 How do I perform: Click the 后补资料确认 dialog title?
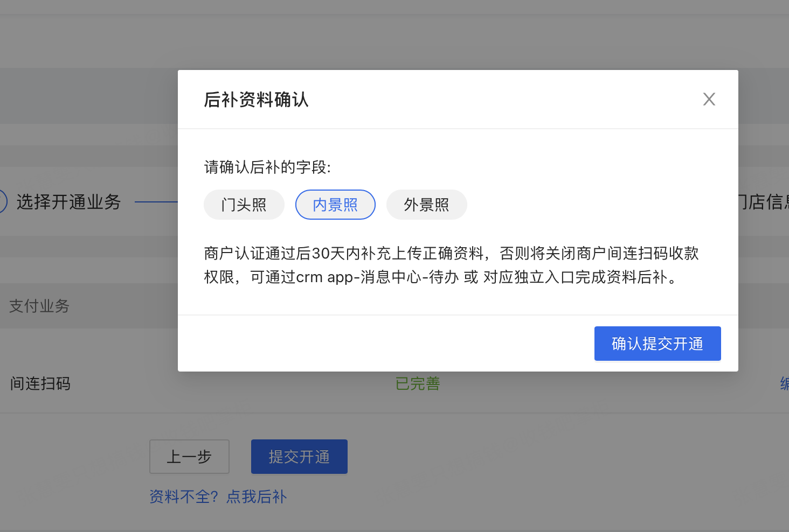coord(256,100)
